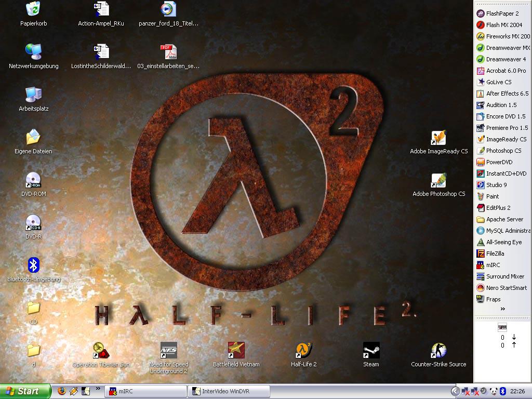Viewport: 532px width, 399px height.
Task: Click the Bluetooth icon in the system tray
Action: coord(503,391)
